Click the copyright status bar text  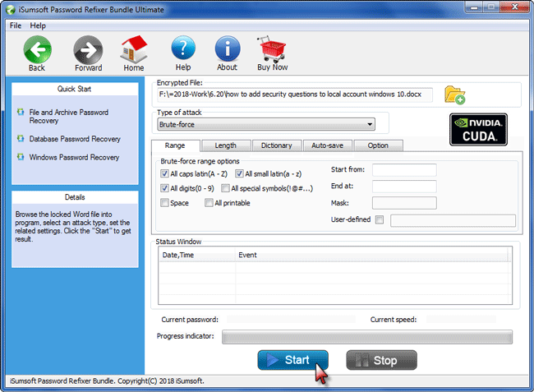click(x=107, y=380)
